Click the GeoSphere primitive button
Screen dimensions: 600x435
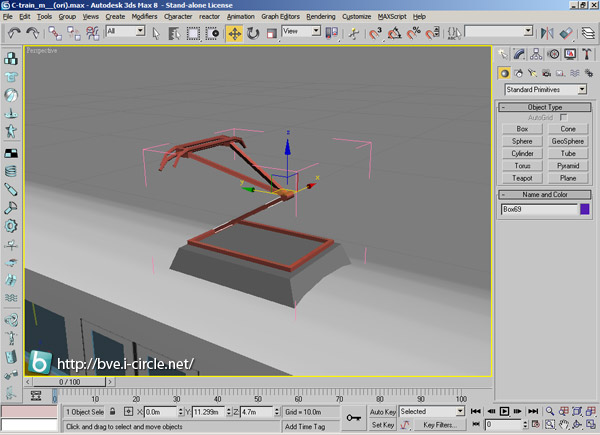[x=567, y=141]
